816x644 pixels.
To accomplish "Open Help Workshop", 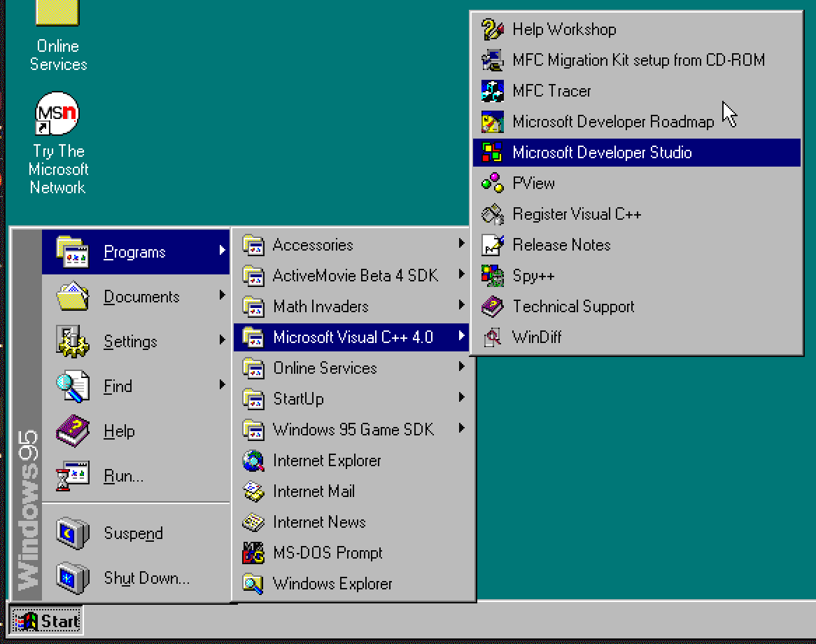I will 564,29.
